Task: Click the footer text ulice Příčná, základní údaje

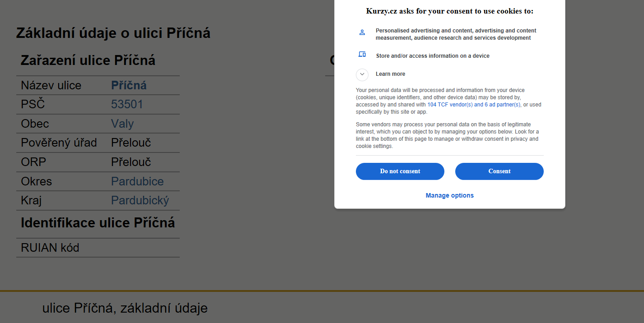Action: 125,308
